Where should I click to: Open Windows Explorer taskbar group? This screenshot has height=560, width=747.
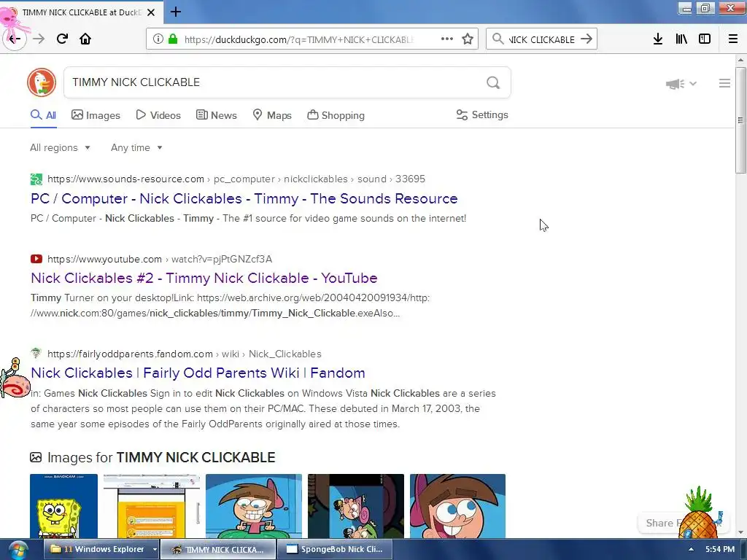pyautogui.click(x=98, y=549)
